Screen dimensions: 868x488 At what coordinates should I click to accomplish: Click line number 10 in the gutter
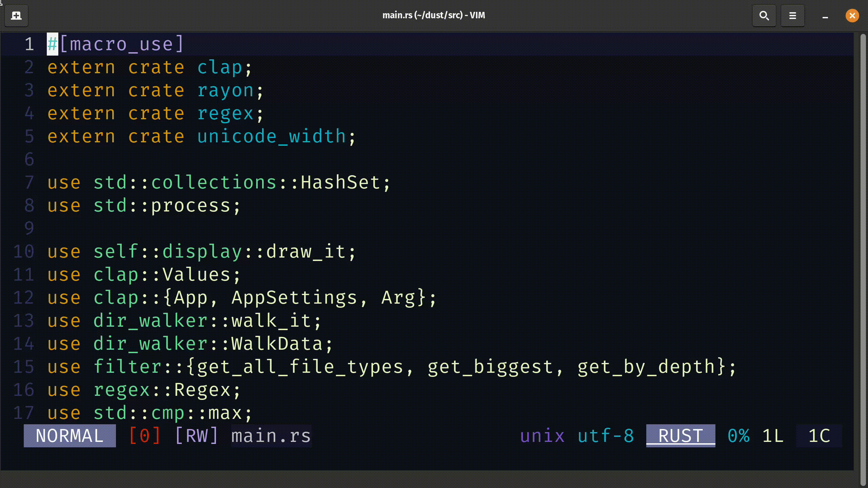[24, 251]
